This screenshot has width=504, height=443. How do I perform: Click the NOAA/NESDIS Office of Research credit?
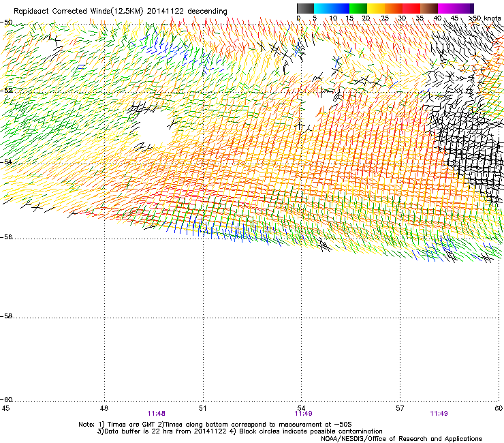click(401, 439)
